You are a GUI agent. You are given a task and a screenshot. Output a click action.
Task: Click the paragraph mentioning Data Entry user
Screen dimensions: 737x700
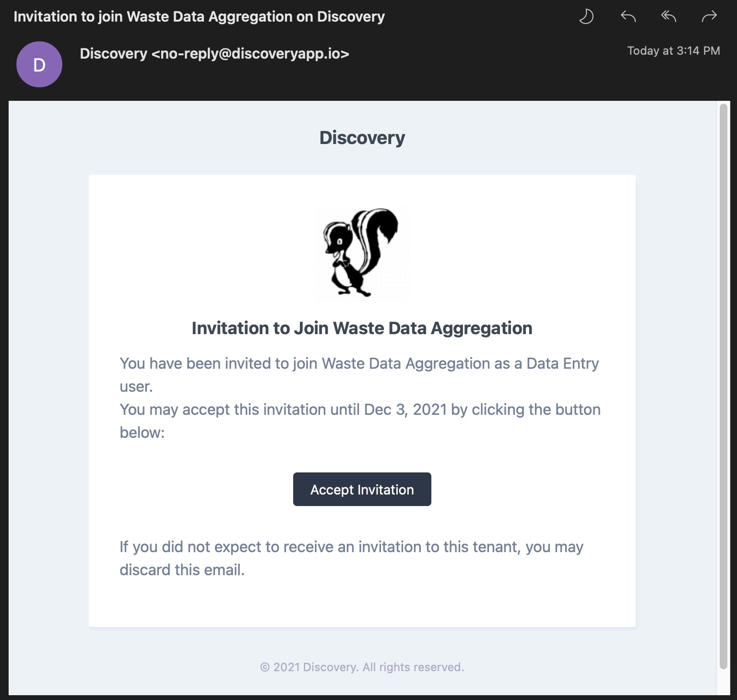click(359, 375)
